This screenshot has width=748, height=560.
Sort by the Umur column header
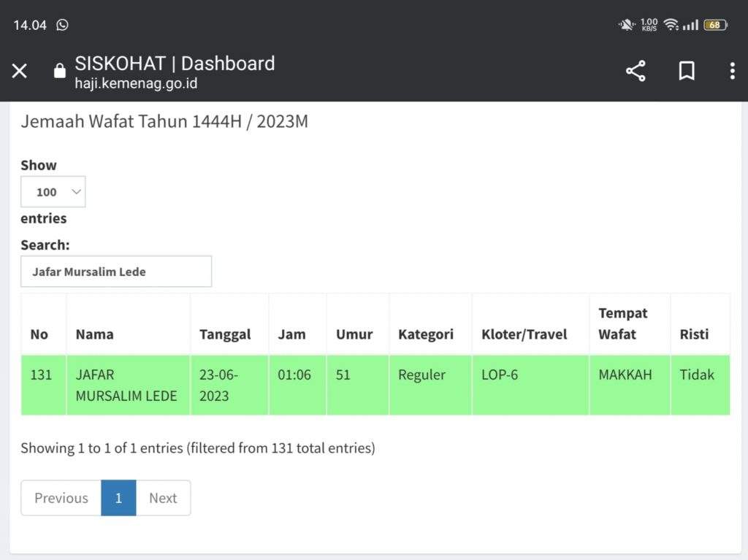click(x=354, y=334)
